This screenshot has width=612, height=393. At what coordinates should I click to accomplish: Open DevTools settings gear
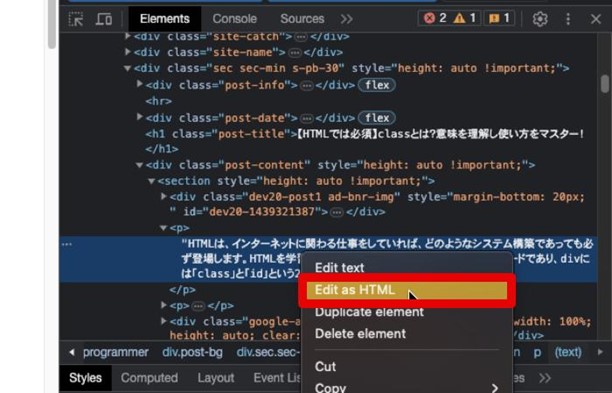540,19
